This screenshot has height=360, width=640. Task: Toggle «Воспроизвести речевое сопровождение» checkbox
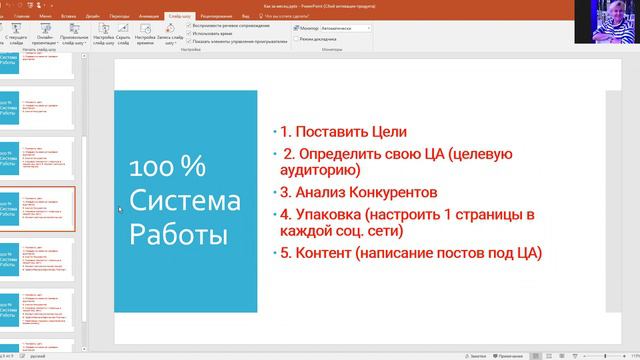tap(189, 25)
